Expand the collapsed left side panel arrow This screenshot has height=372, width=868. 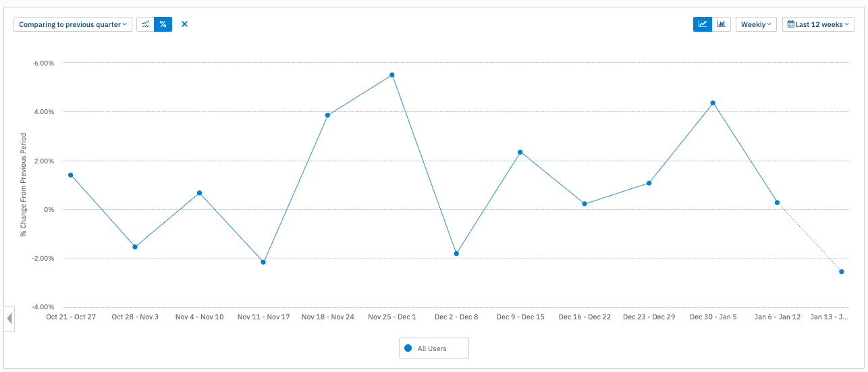click(x=9, y=319)
